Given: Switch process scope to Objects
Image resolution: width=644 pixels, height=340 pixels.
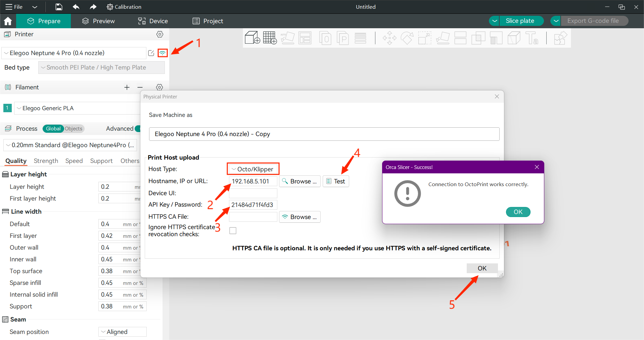Looking at the screenshot, I should coord(74,129).
